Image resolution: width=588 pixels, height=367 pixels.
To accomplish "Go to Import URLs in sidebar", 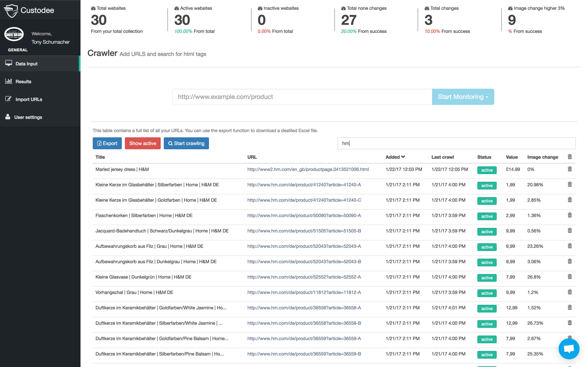I will click(29, 99).
